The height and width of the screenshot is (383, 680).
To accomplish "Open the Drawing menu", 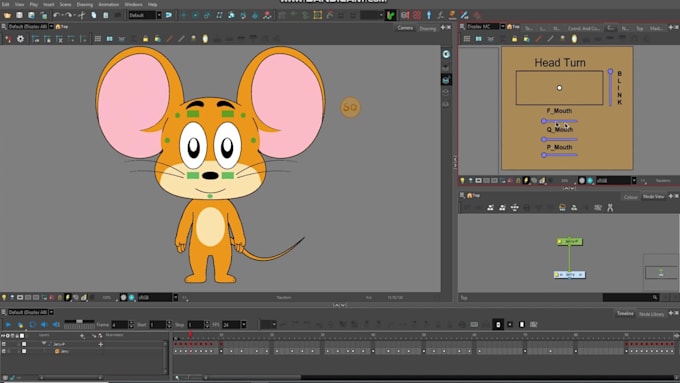I will 85,4.
